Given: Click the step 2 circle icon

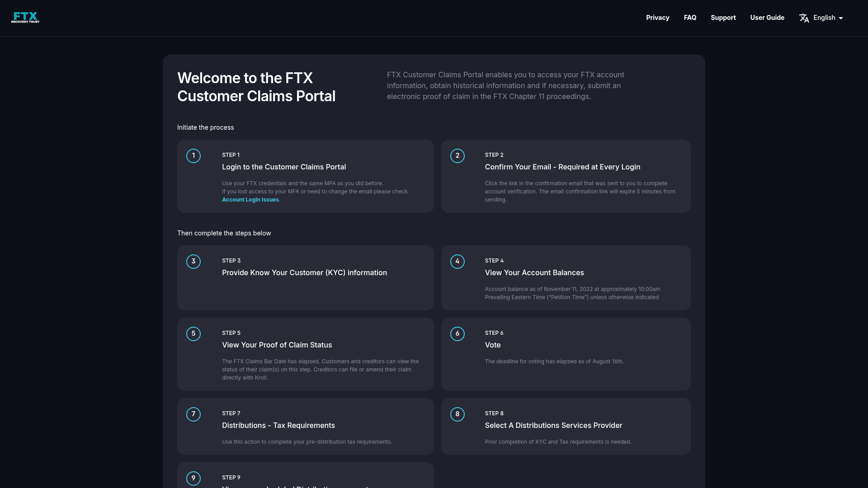Looking at the screenshot, I should click(457, 156).
